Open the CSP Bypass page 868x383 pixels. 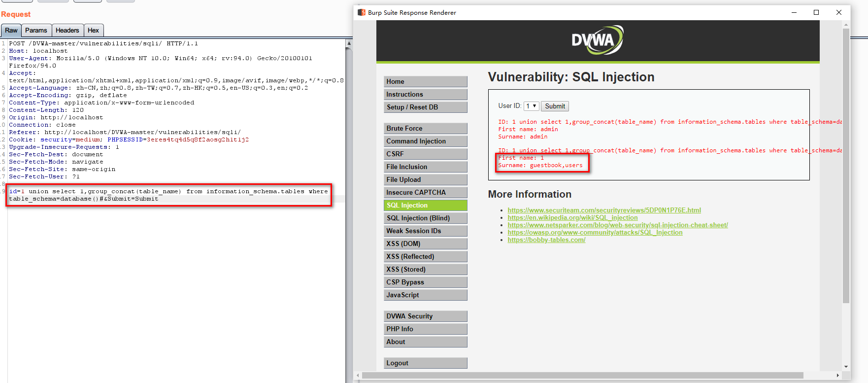pos(426,282)
